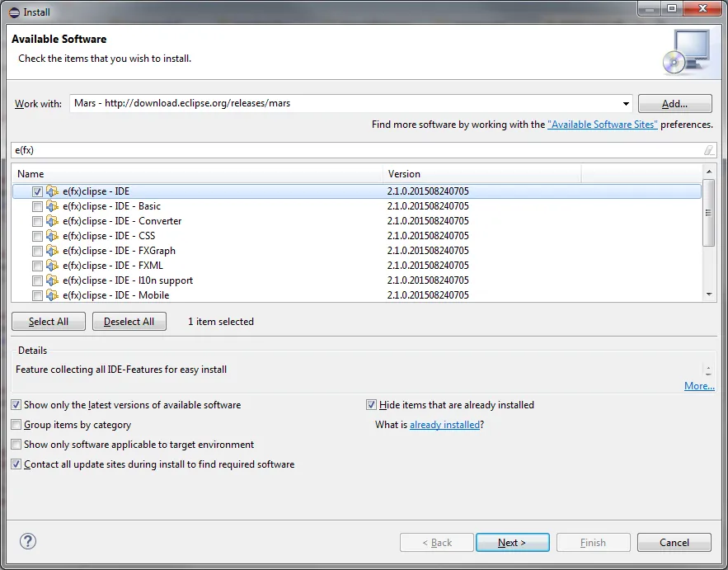The height and width of the screenshot is (570, 728).
Task: Enable Group items by category
Action: coord(16,425)
